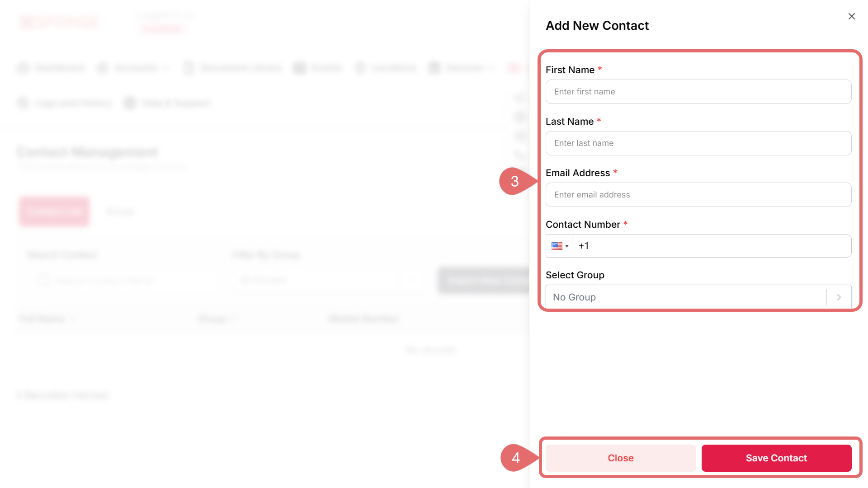Click the First Name input field
The image size is (868, 488).
point(698,92)
